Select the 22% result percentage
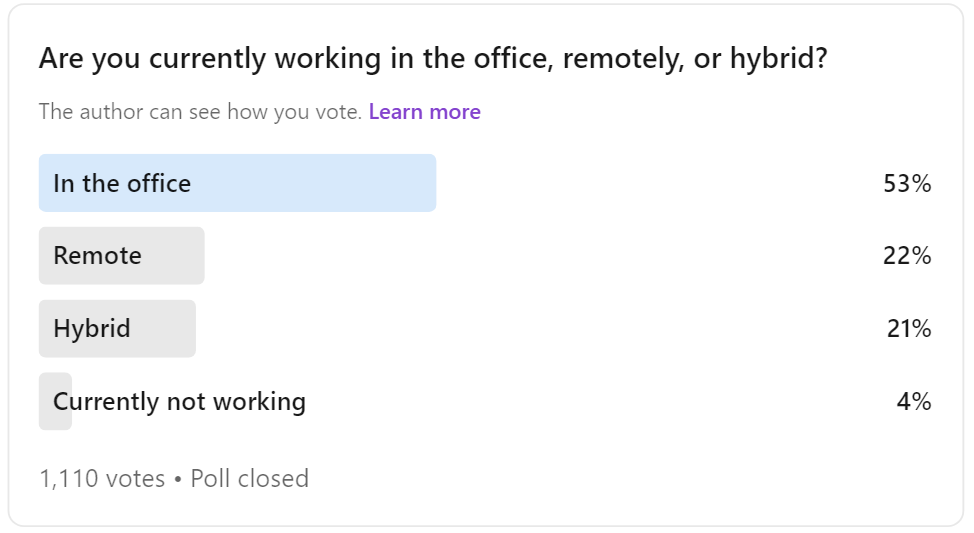The height and width of the screenshot is (533, 974). (907, 256)
